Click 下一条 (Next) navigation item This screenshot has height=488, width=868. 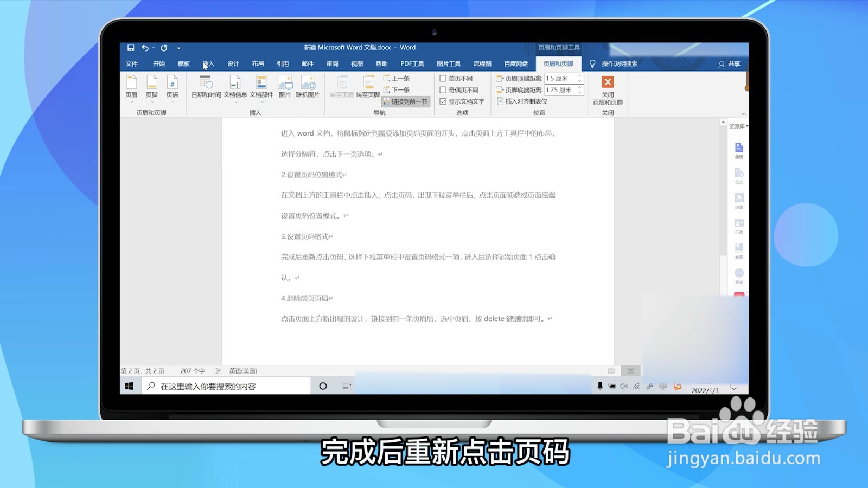[397, 90]
